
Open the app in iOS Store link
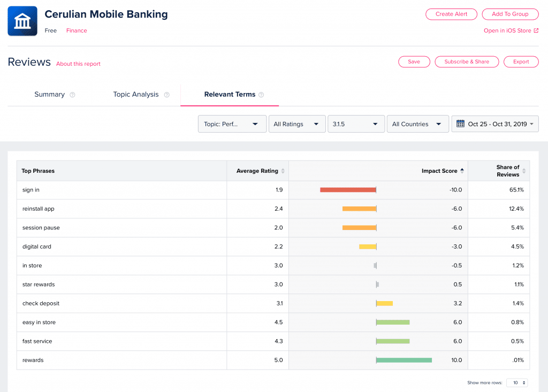point(507,30)
